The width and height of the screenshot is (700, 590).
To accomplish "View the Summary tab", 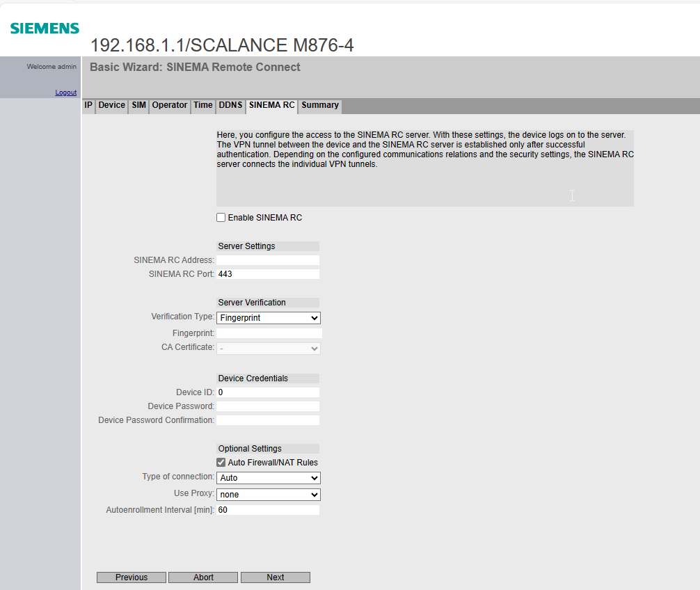I will click(320, 106).
